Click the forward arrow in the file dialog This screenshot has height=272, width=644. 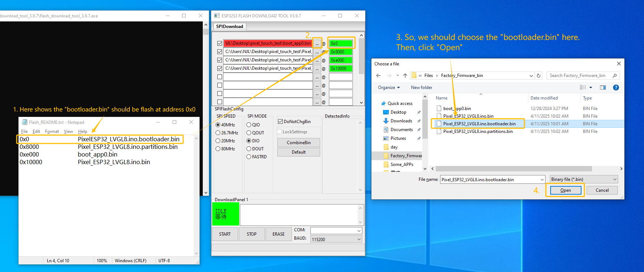click(389, 76)
